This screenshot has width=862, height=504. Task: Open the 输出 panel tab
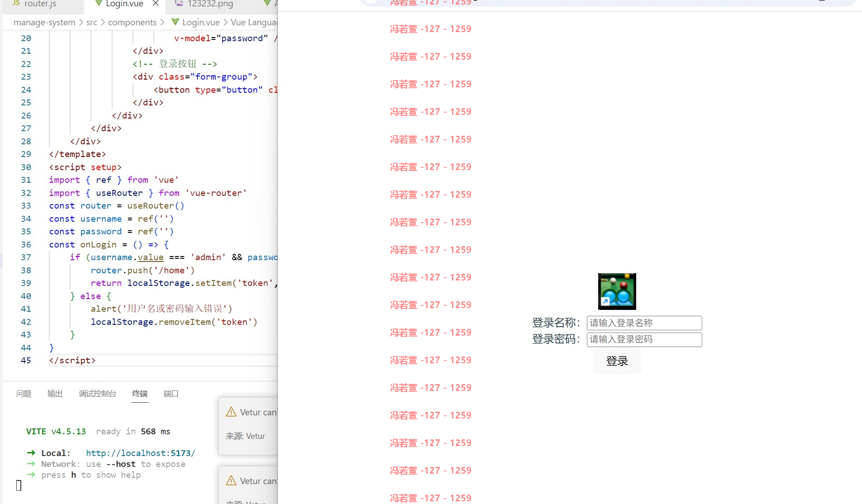click(x=55, y=394)
